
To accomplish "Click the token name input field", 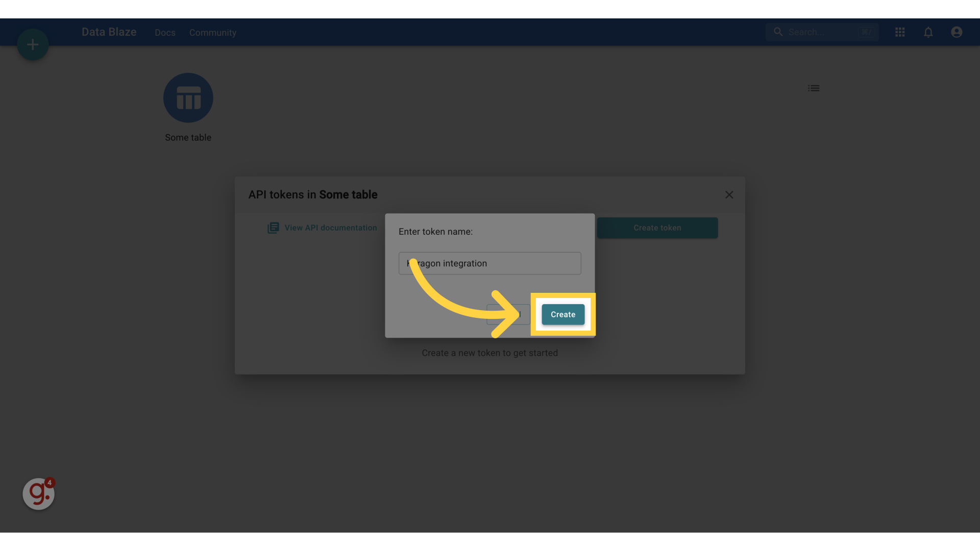I will 489,263.
